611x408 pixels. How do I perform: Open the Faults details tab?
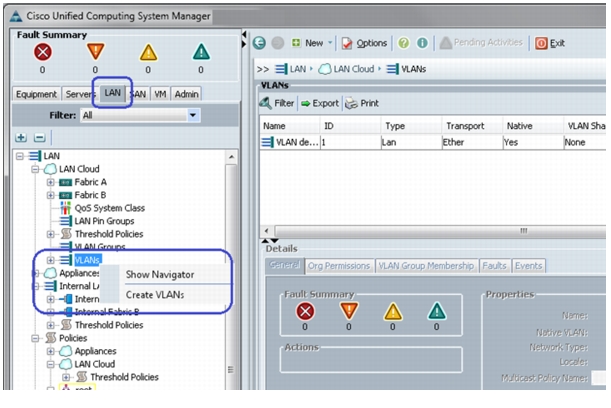(x=494, y=266)
